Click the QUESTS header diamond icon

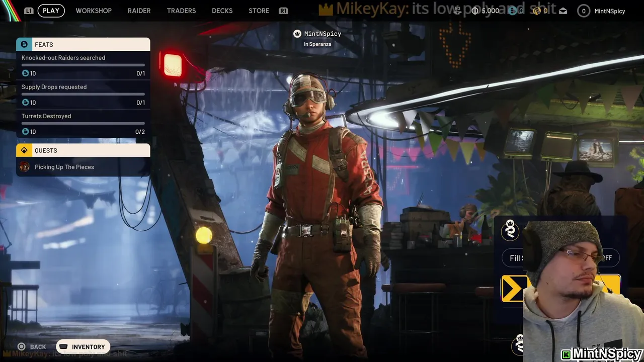pos(24,150)
